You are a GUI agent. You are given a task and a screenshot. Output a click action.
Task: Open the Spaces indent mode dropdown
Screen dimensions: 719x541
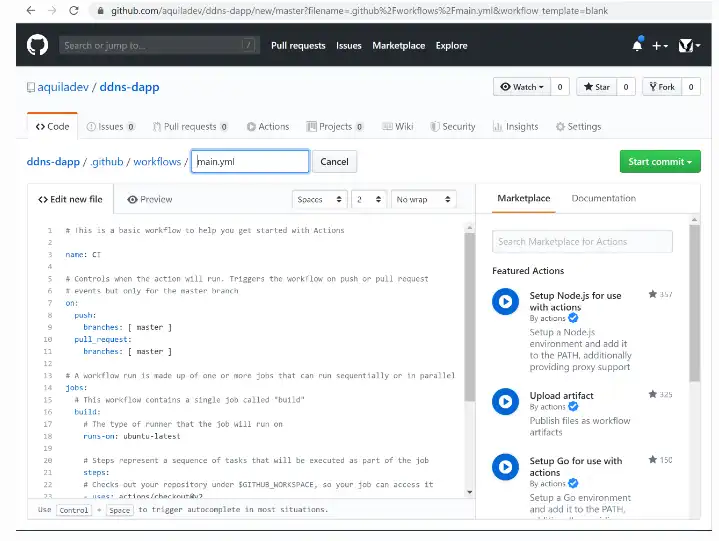[319, 199]
